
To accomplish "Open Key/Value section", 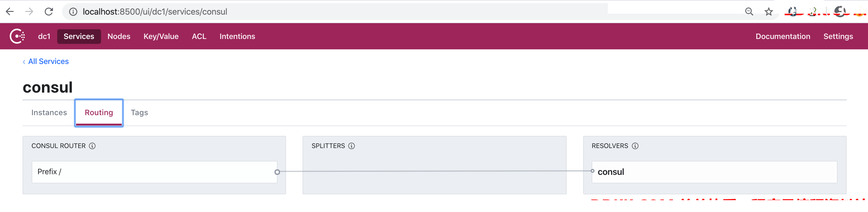I will point(161,37).
